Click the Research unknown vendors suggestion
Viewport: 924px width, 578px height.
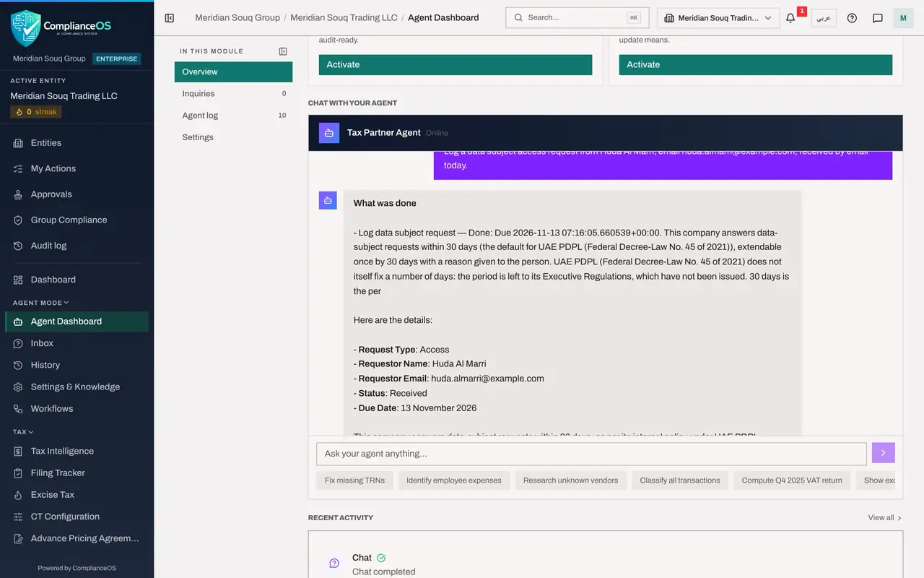pos(570,480)
